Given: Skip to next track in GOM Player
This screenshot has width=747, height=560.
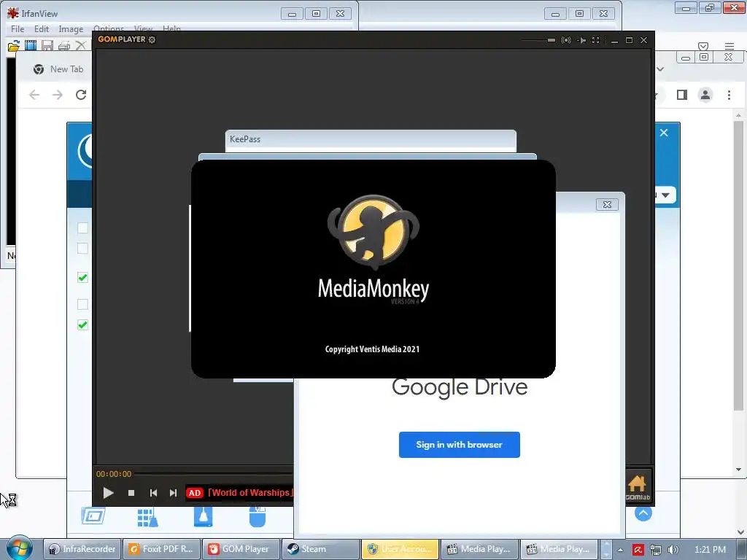Looking at the screenshot, I should (x=173, y=493).
